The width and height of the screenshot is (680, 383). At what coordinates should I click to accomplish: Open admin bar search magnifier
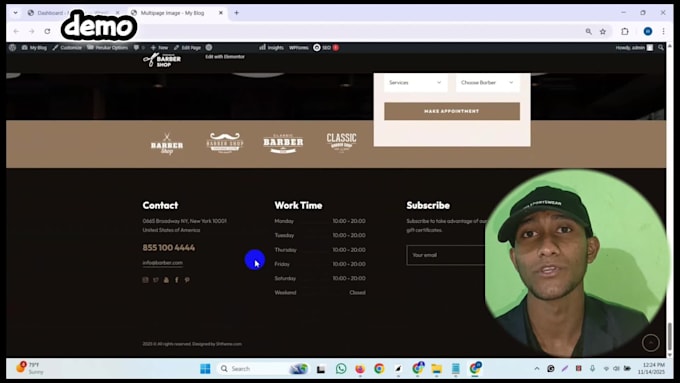coord(660,48)
